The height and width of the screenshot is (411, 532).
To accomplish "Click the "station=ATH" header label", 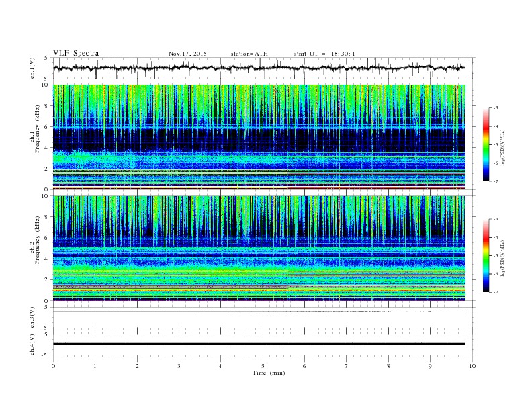I will (x=249, y=54).
